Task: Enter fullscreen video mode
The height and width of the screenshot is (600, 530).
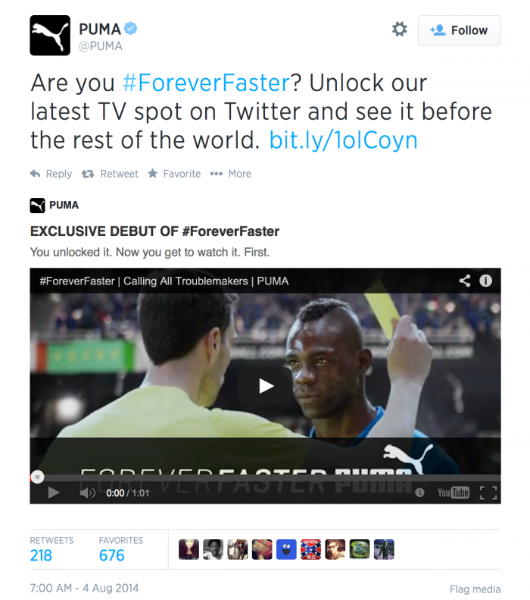Action: 488,493
